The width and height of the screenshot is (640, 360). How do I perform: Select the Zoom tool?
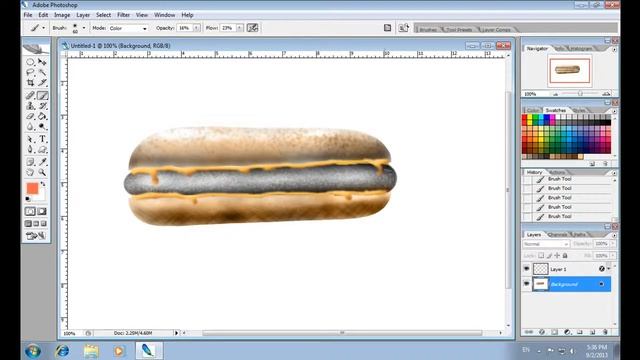click(42, 173)
